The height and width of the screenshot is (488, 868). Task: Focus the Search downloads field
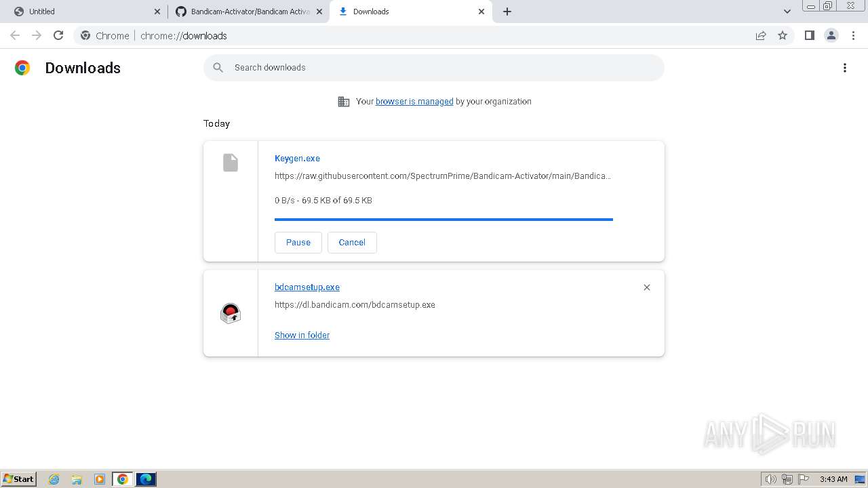tap(434, 68)
